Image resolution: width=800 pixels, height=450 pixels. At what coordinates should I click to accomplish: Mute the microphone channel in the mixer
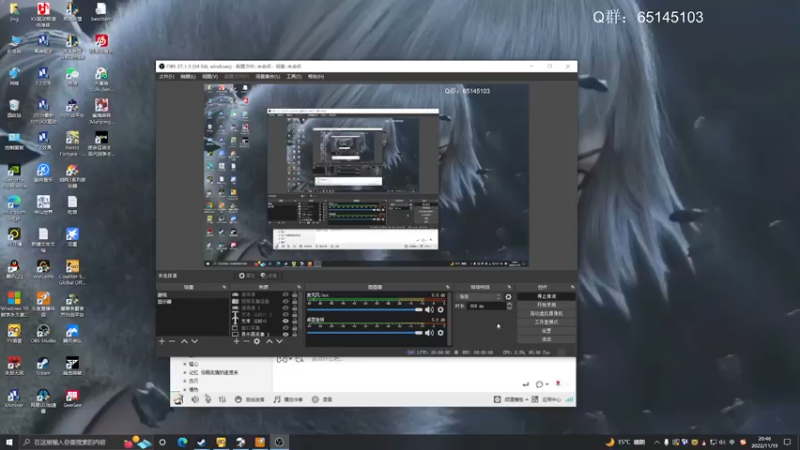(430, 310)
